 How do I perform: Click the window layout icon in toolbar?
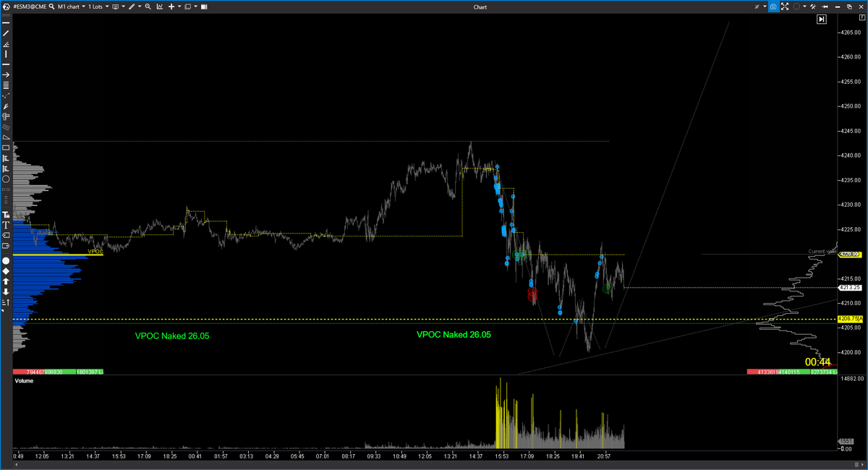point(187,7)
